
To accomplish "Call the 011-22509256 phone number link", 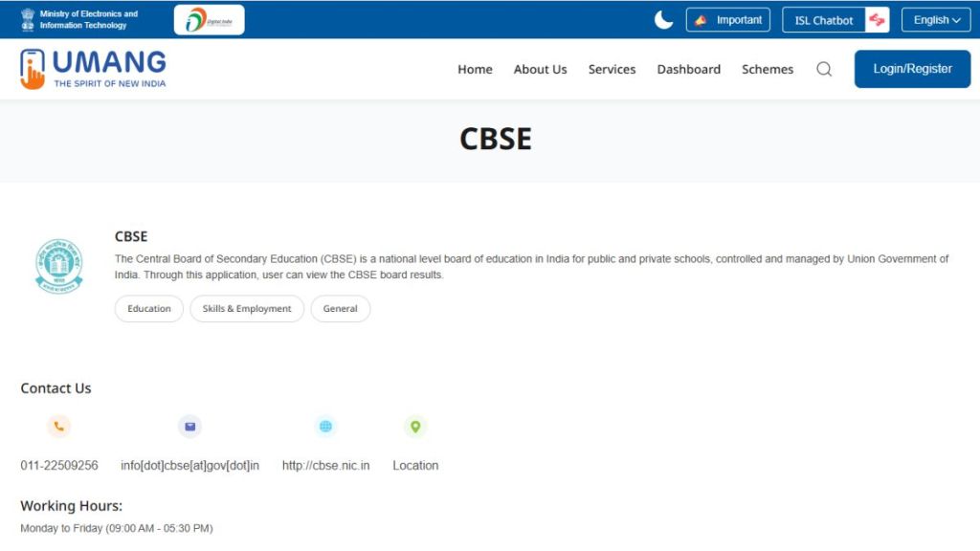I will (59, 465).
